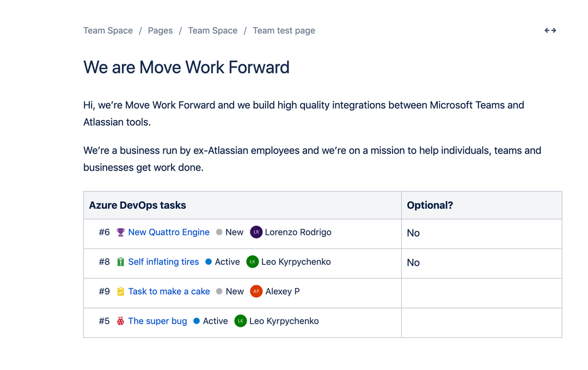Select Alexey P's orange AP avatar icon
The width and height of the screenshot is (588, 370).
[x=256, y=292]
